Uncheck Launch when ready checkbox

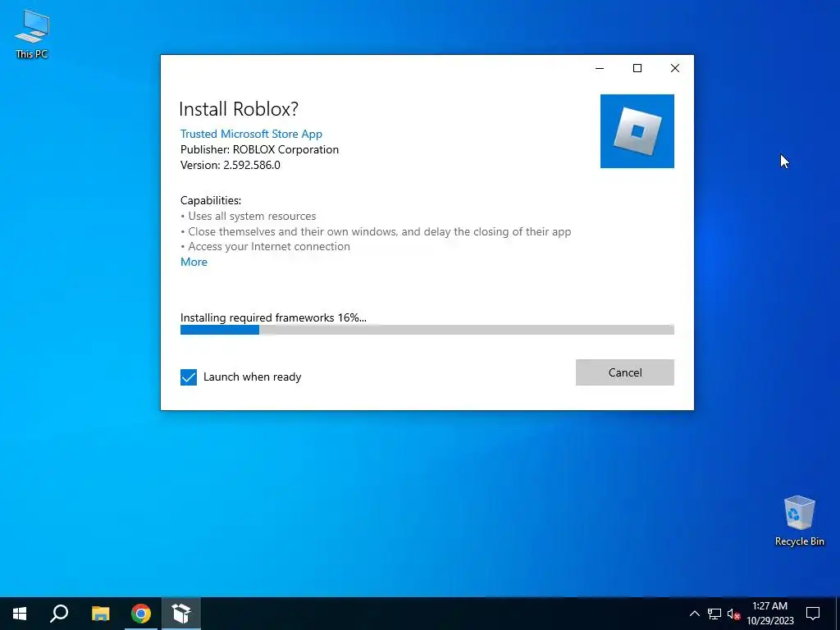pos(189,377)
